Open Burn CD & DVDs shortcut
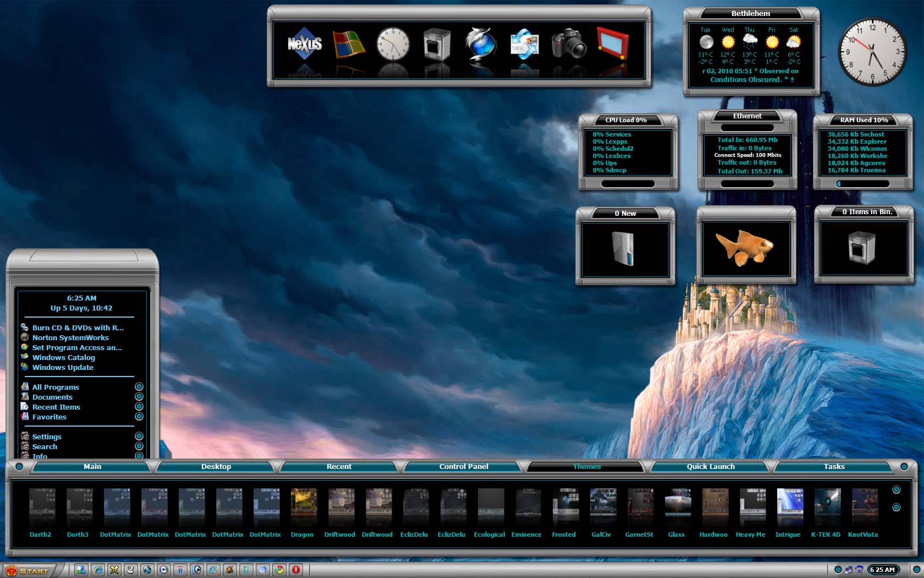This screenshot has height=578, width=924. 72,328
